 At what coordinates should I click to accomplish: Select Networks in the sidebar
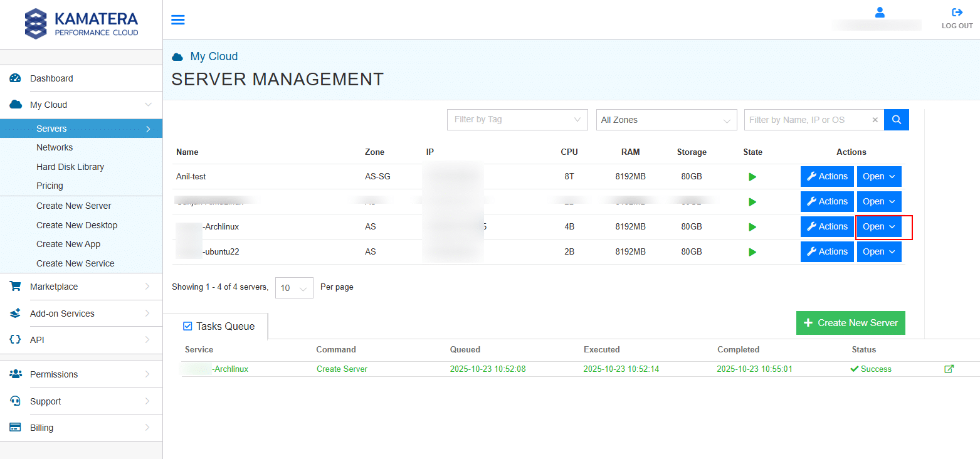pyautogui.click(x=55, y=147)
